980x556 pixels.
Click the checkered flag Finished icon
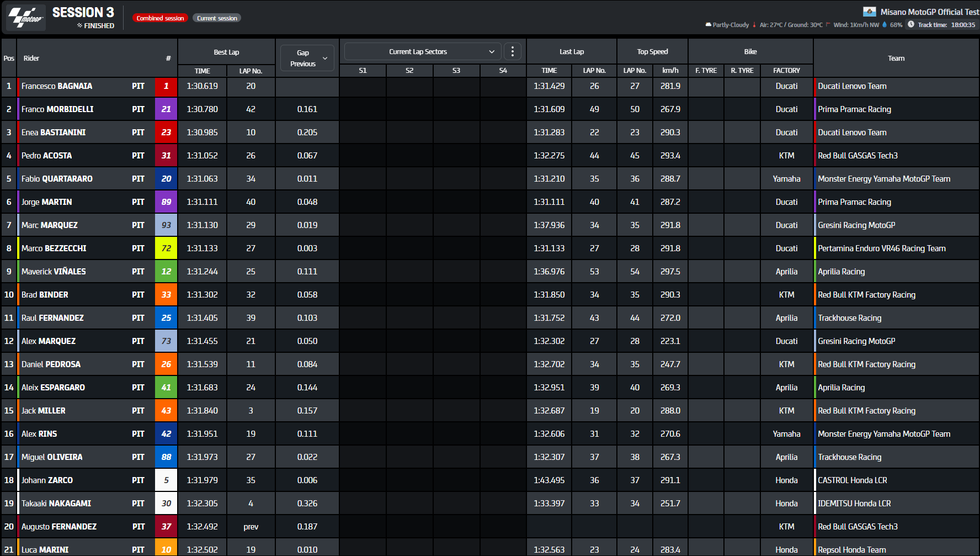80,25
